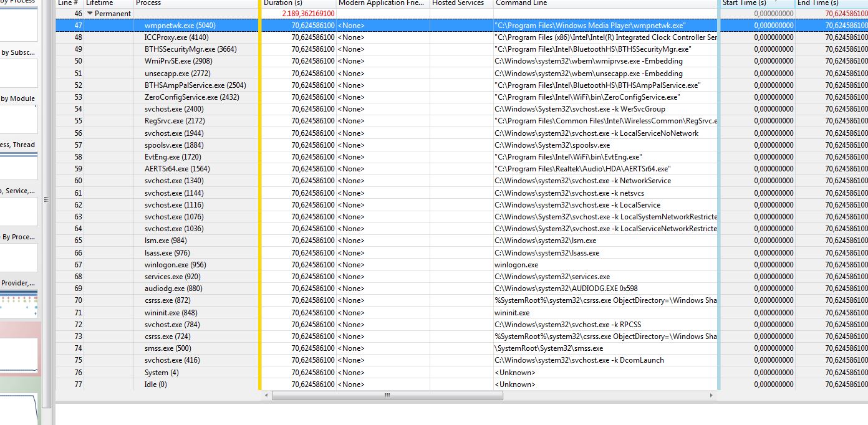The width and height of the screenshot is (868, 425).
Task: Click the horizontal scrollbar left arrow
Action: [x=267, y=395]
